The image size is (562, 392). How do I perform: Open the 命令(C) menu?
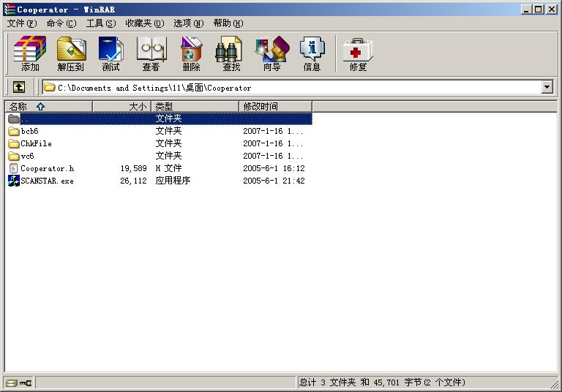click(61, 23)
